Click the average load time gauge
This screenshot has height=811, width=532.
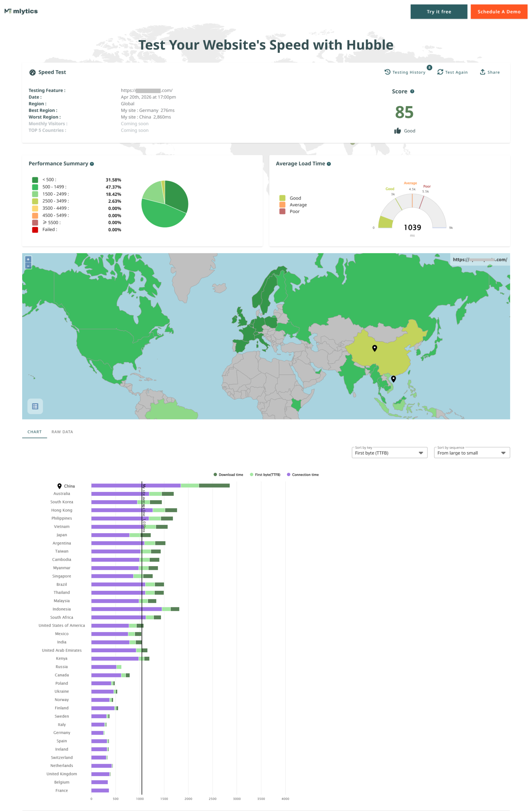pyautogui.click(x=412, y=211)
